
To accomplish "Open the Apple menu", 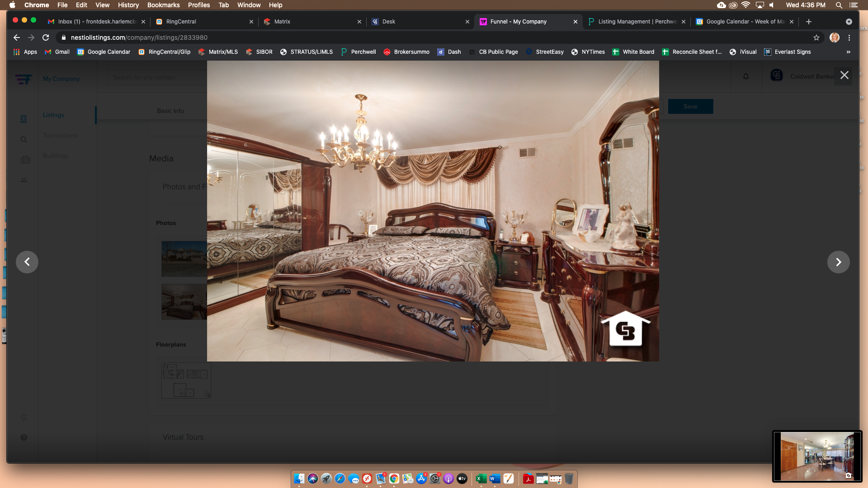I will [x=13, y=5].
